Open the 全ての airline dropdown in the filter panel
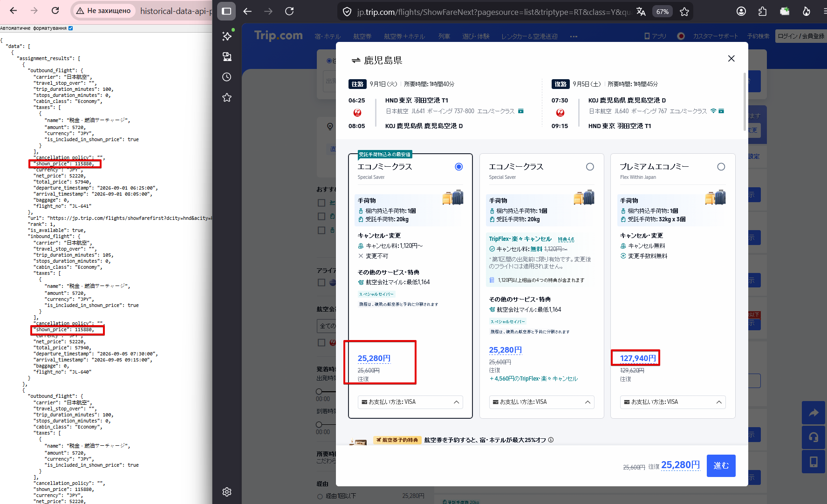Viewport: 827px width, 504px height. coord(326,326)
